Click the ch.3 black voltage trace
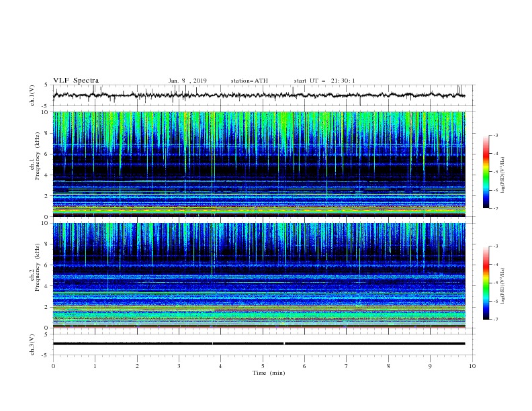Image resolution: width=532 pixels, height=411 pixels. click(x=259, y=344)
